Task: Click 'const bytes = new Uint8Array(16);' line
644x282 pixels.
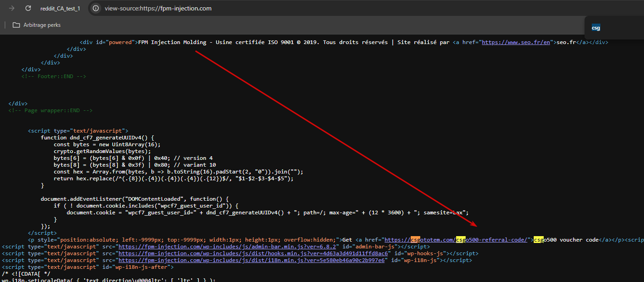Action: (x=108, y=144)
